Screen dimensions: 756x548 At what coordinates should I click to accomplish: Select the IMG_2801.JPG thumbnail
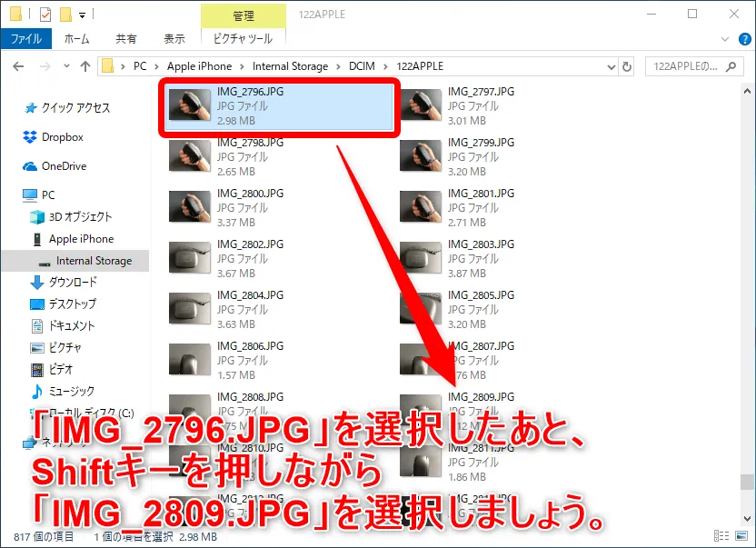pyautogui.click(x=421, y=206)
